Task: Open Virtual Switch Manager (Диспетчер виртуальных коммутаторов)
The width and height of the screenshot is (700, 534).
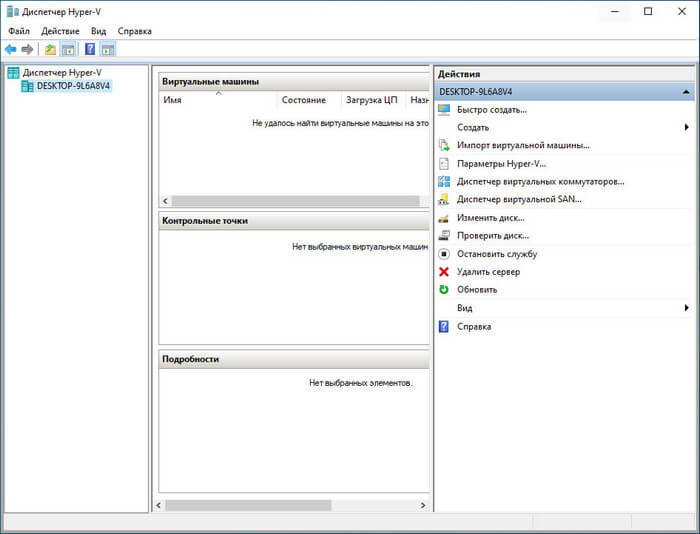Action: pos(540,182)
